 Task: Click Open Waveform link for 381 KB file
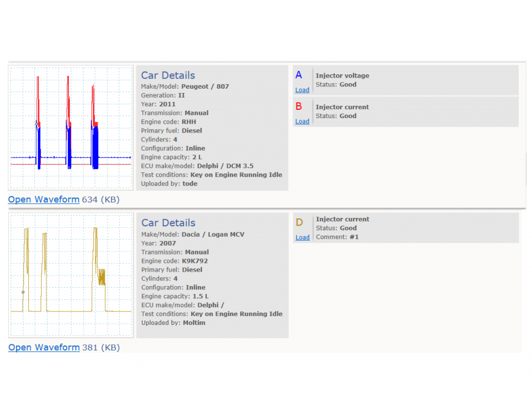(44, 348)
